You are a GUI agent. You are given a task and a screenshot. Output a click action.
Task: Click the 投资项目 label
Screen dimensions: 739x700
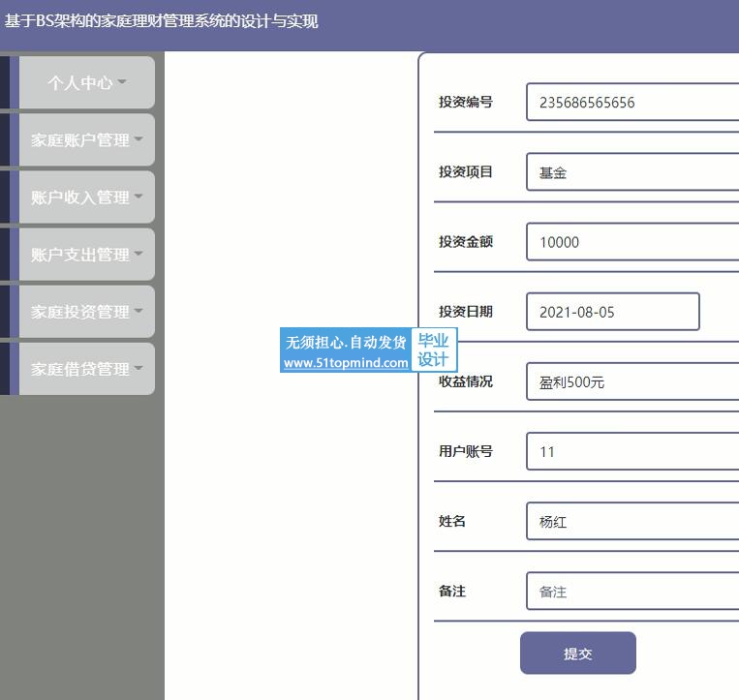pos(466,172)
